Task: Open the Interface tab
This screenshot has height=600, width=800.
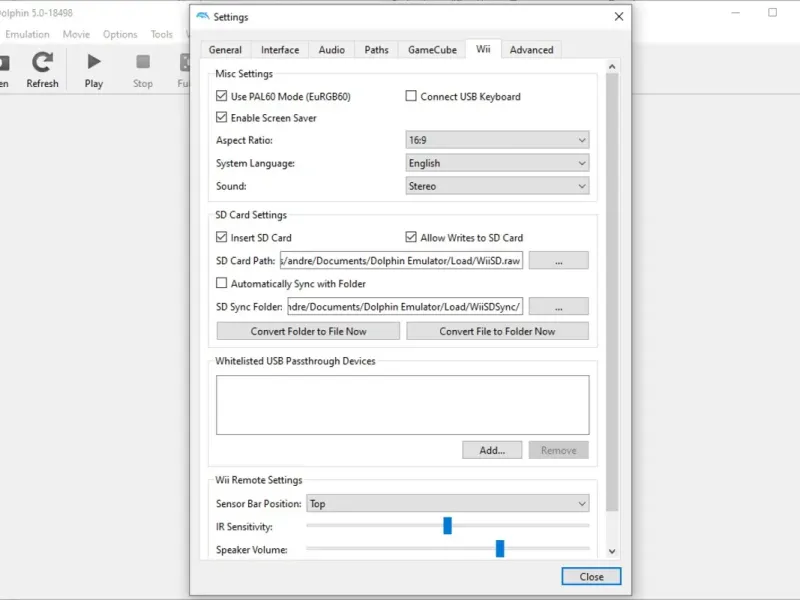Action: tap(280, 49)
